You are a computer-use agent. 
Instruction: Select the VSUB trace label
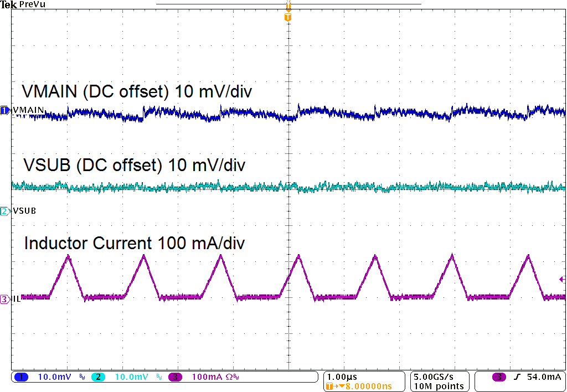point(24,210)
